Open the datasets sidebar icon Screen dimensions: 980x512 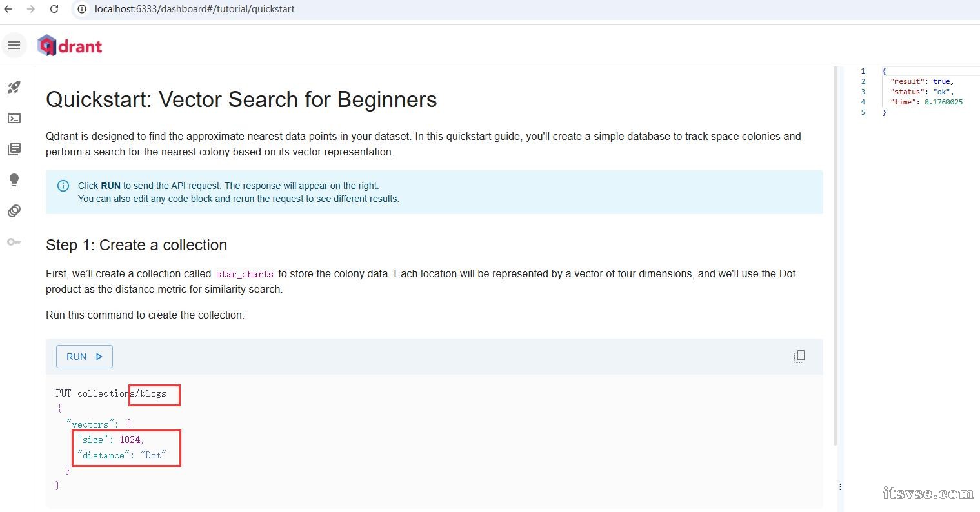pyautogui.click(x=14, y=211)
